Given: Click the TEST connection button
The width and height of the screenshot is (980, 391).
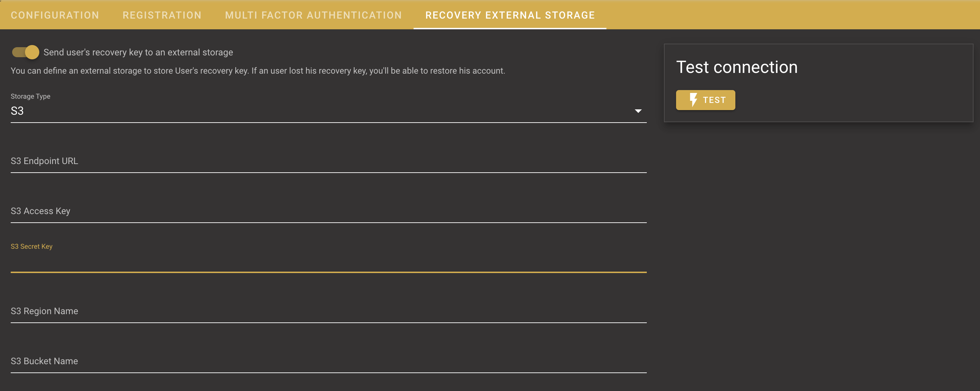Looking at the screenshot, I should [705, 100].
